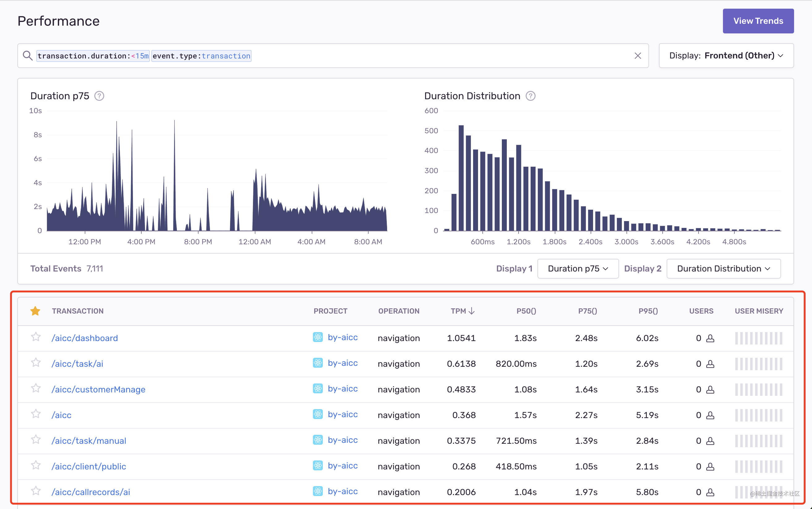Sort by the P75() column header
This screenshot has width=812, height=509.
pos(588,311)
